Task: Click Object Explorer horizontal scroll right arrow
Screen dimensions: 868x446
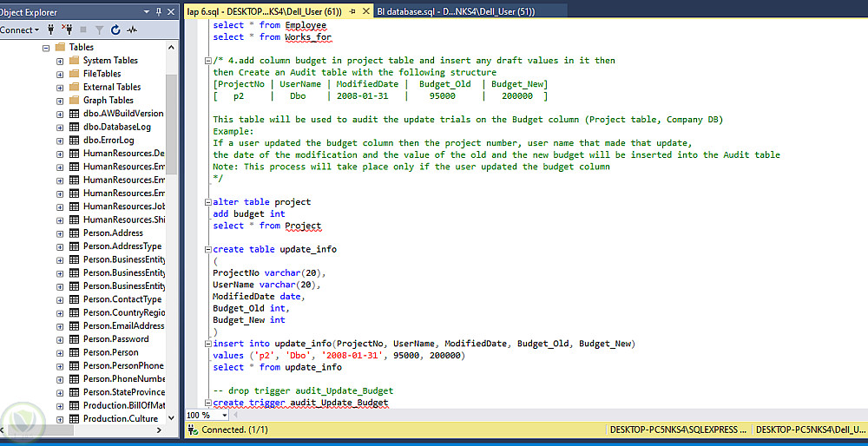Action: click(159, 430)
